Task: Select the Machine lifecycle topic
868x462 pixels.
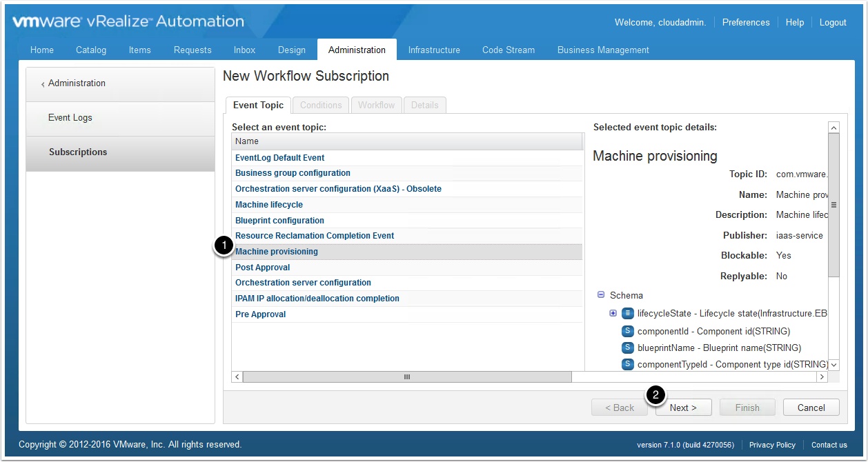Action: (407, 205)
